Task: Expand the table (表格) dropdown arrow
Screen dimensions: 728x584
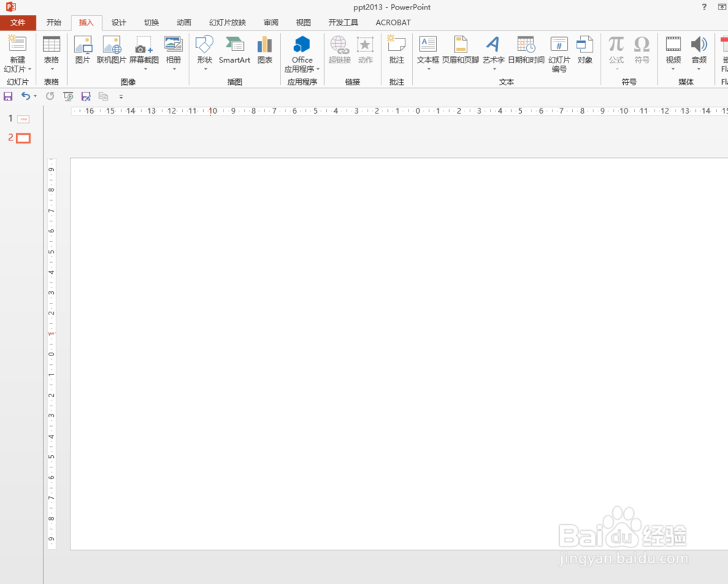Action: pyautogui.click(x=52, y=69)
